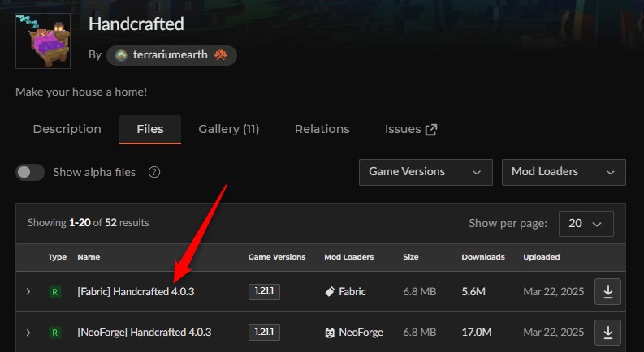The height and width of the screenshot is (352, 644).
Task: Select the Files tab
Action: click(x=150, y=129)
